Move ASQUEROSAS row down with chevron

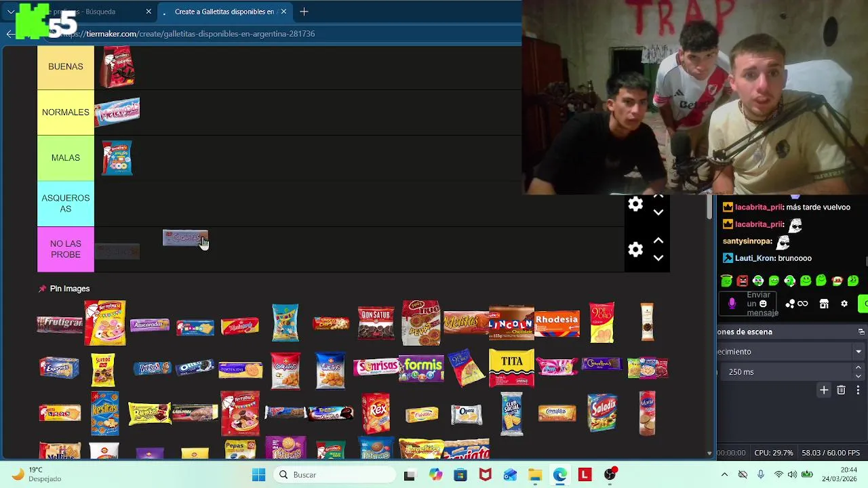pyautogui.click(x=658, y=212)
